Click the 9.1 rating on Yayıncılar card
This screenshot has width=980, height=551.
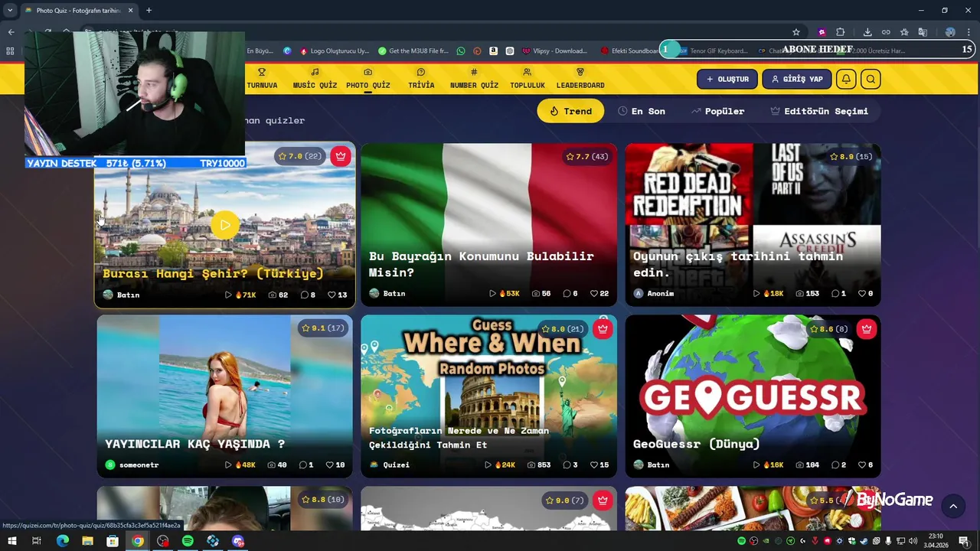point(323,328)
